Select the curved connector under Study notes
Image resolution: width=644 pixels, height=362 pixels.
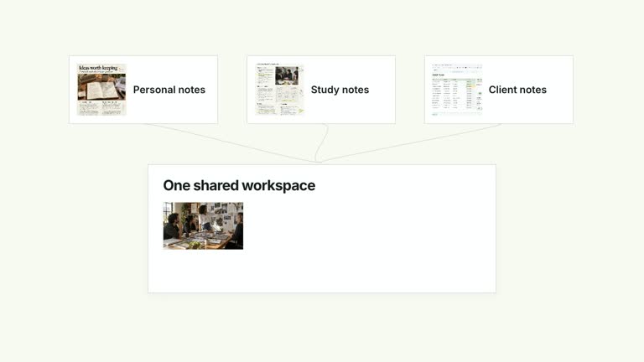pos(321,142)
